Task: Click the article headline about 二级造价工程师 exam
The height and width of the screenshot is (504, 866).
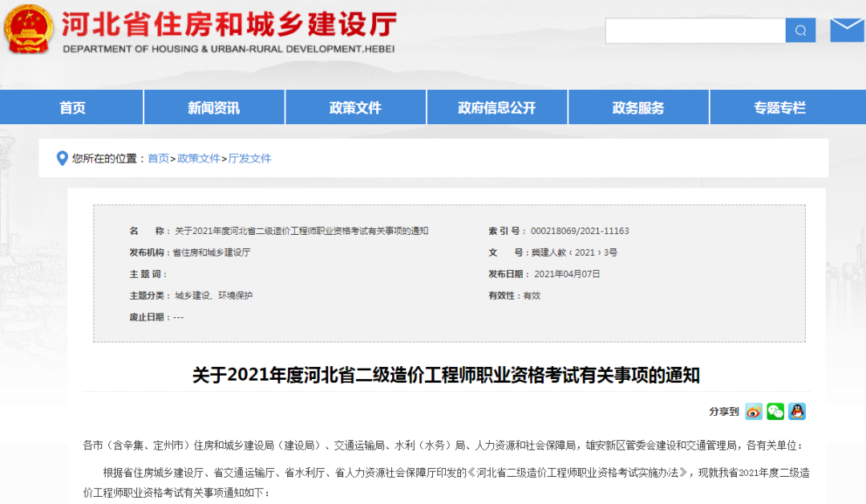Action: 446,375
